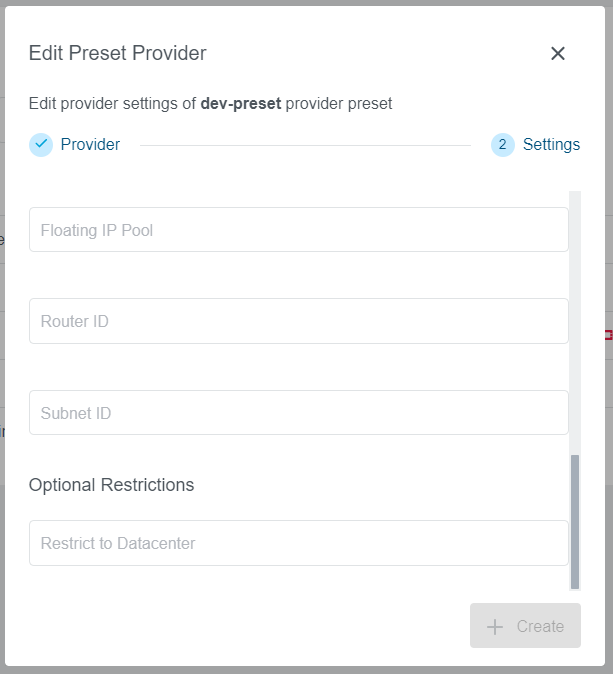
Task: Close the Edit Preset Provider dialog
Action: coord(558,54)
